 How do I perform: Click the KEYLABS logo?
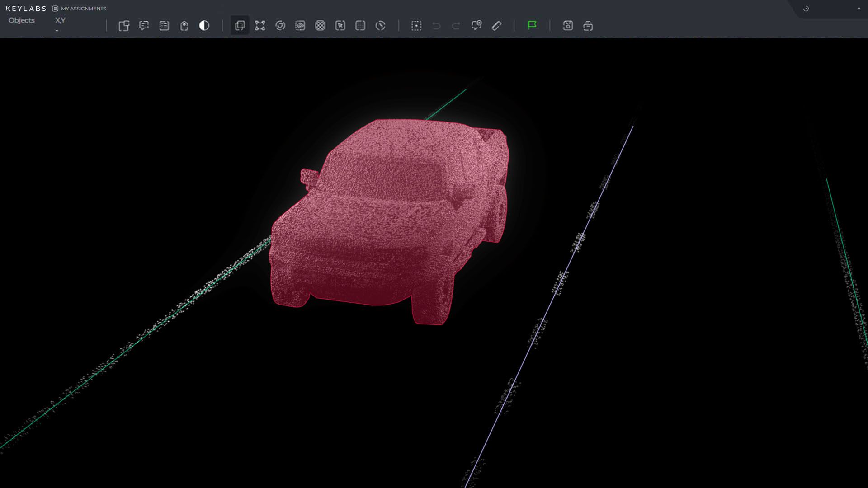[x=26, y=8]
